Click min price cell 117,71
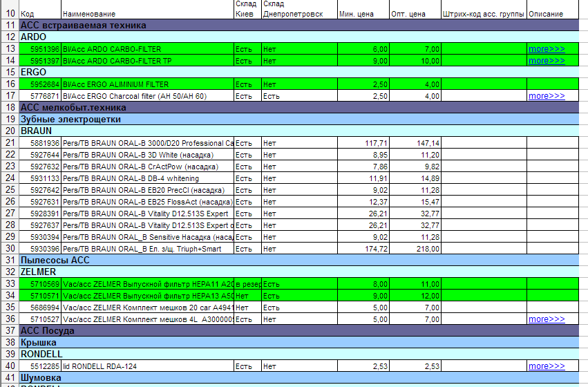The image size is (588, 387). tap(363, 143)
